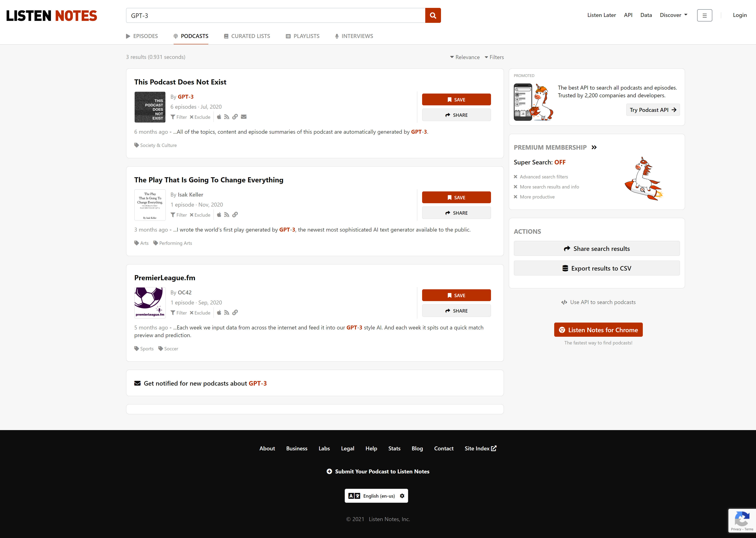Open the PremierLeague.fm podcast thumbnail
Viewport: 756px width, 538px height.
150,302
